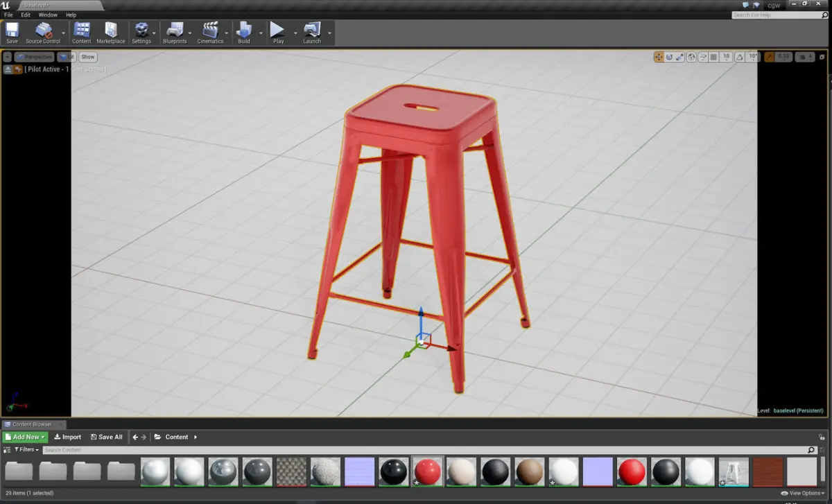The image size is (832, 504).
Task: Open the rotation snap 10° dropdown
Action: (753, 57)
